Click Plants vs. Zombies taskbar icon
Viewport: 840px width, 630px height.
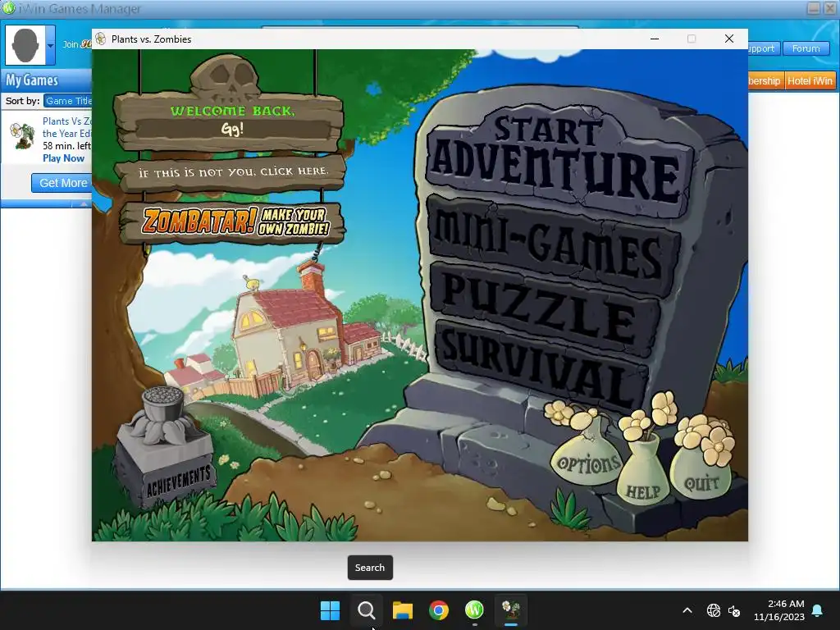coord(511,610)
